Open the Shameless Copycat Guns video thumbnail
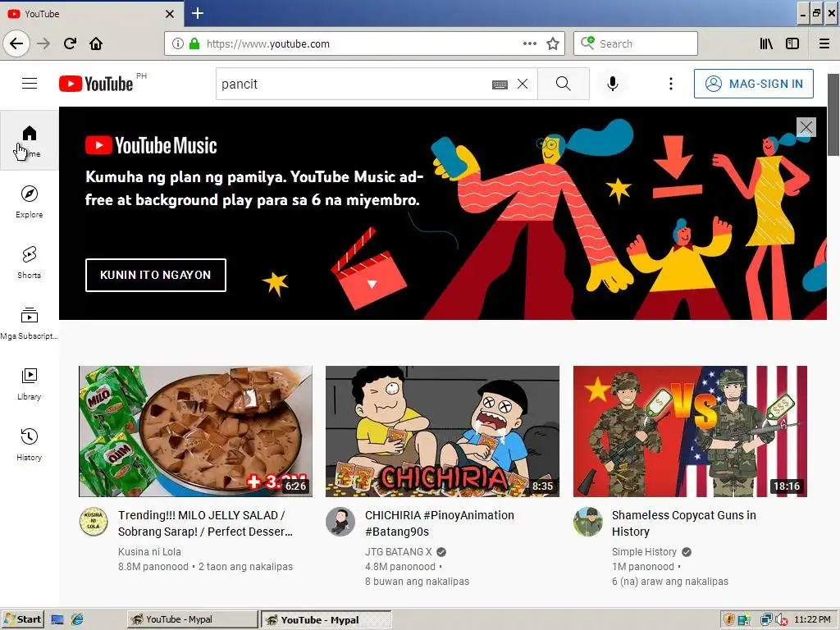Viewport: 840px width, 630px height. point(690,431)
